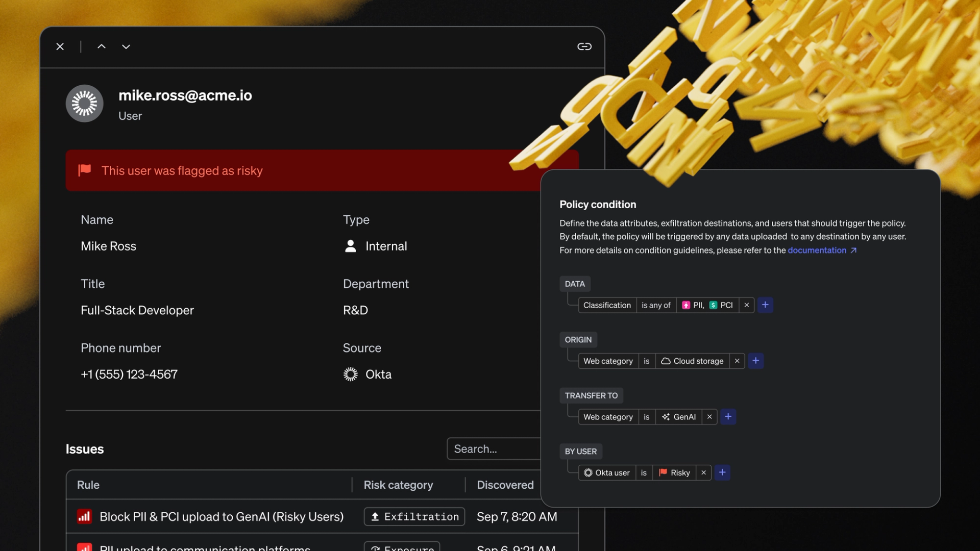Image resolution: width=980 pixels, height=551 pixels.
Task: Add a new BY USER condition
Action: (x=722, y=473)
